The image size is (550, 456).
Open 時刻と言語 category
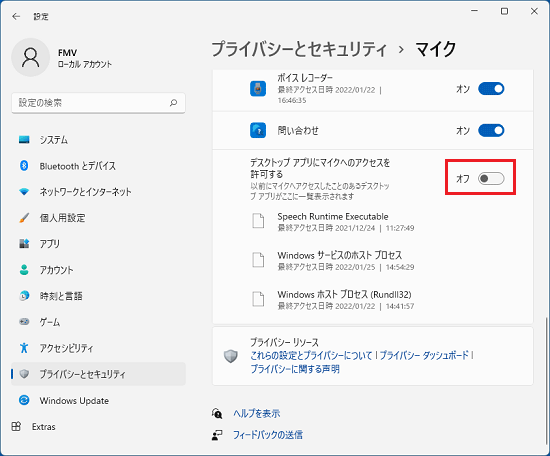point(98,296)
